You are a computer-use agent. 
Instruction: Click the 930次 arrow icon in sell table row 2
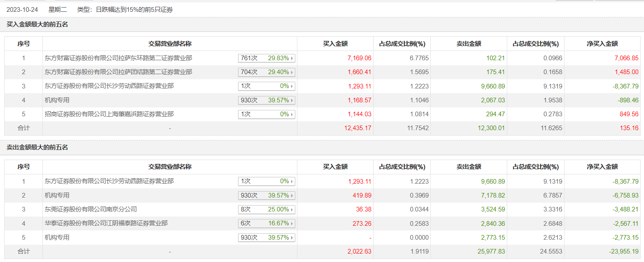[x=292, y=195]
